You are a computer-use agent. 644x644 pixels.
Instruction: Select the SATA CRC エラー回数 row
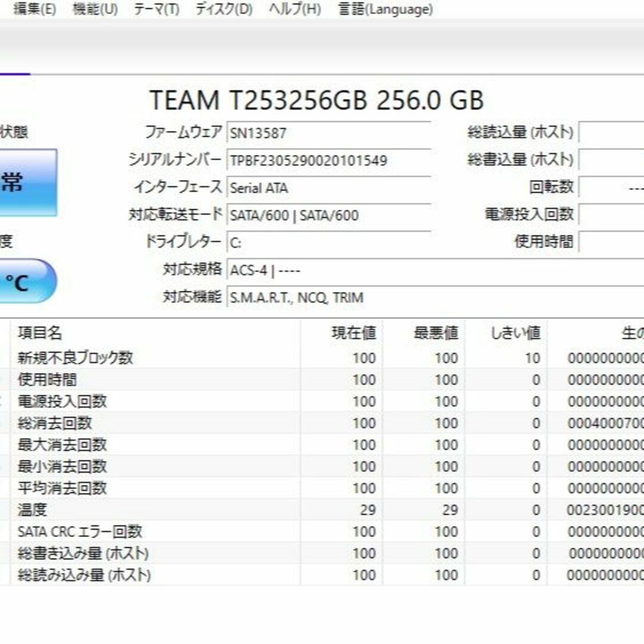tap(322, 532)
